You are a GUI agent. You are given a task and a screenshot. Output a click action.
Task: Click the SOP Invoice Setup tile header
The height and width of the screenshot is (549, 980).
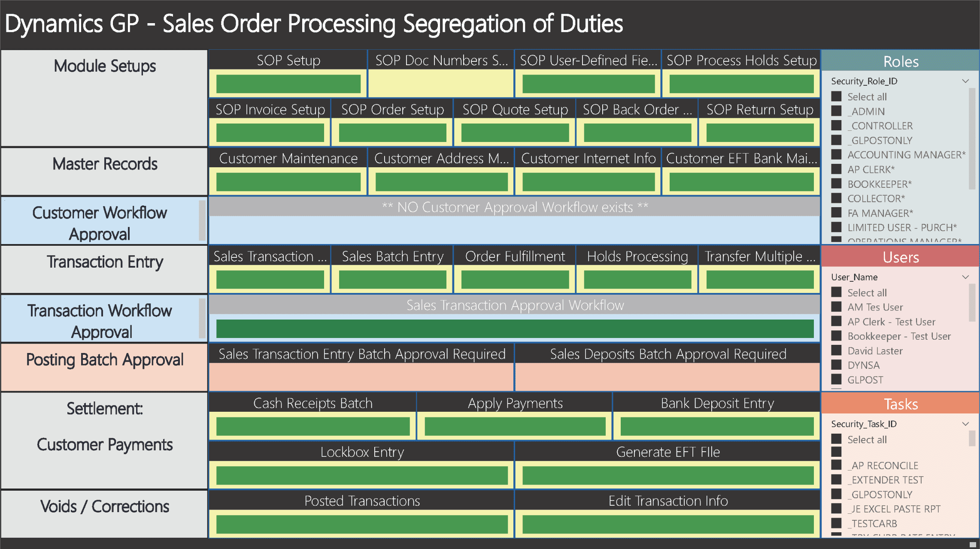(x=270, y=110)
